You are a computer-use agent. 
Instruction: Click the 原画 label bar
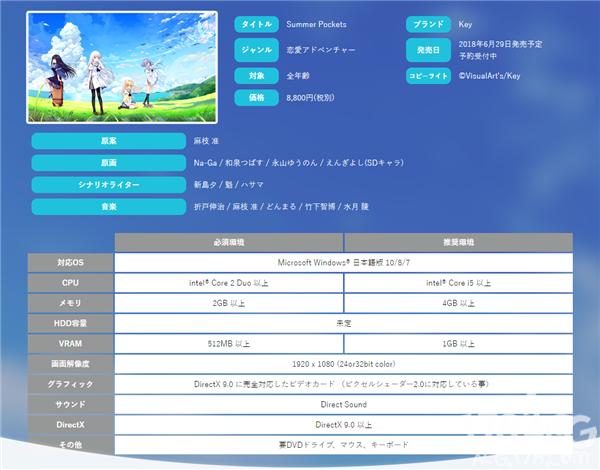(x=109, y=163)
